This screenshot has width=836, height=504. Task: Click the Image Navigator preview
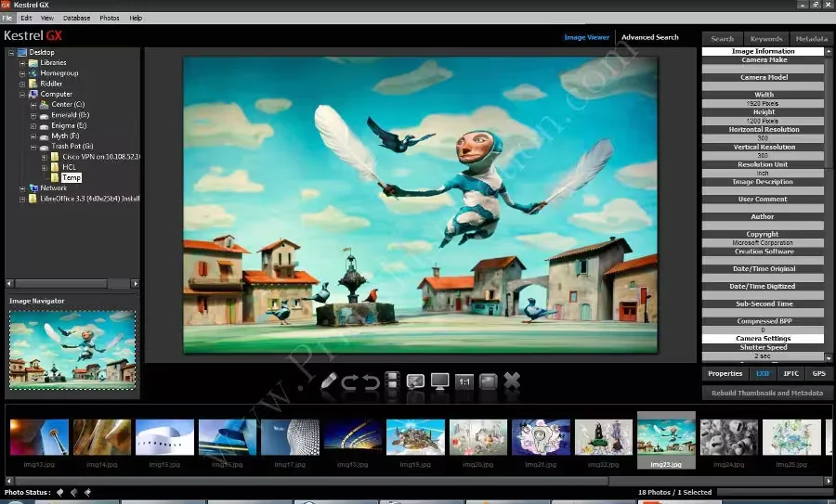[x=72, y=350]
